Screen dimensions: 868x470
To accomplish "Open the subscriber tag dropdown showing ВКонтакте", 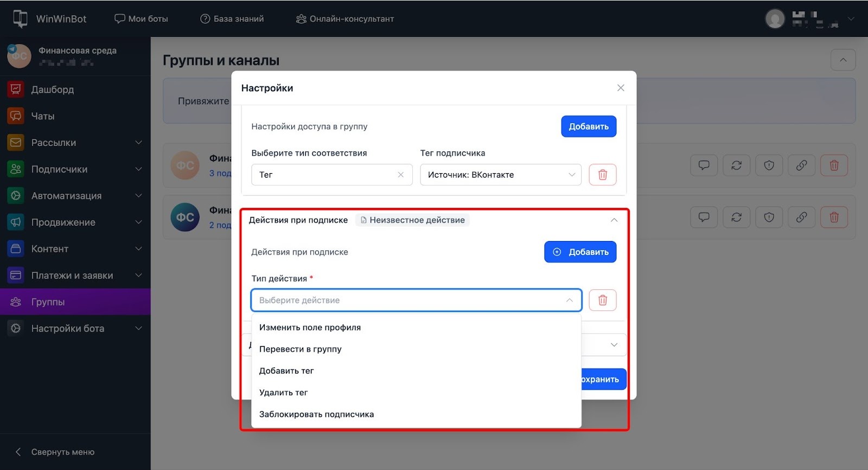I will [500, 175].
